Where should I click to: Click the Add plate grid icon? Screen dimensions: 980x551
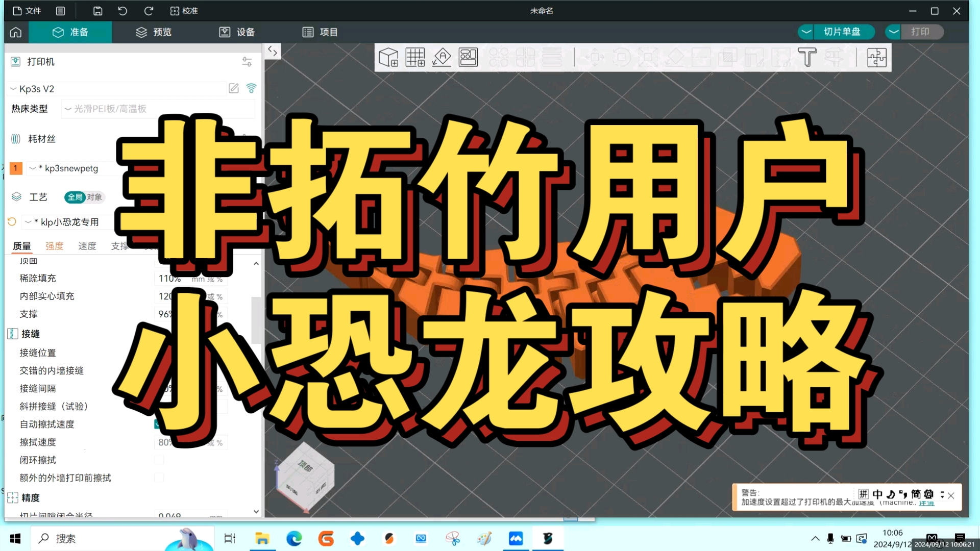[x=415, y=57]
